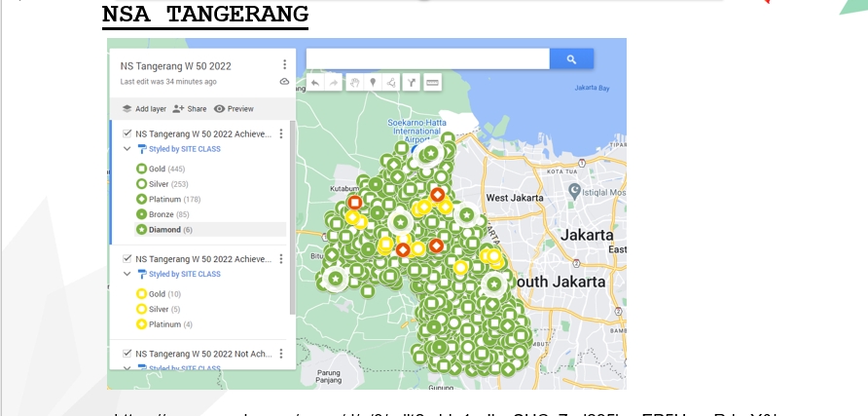
Task: Click the Istiqlal Mosque pin on the map
Action: (574, 191)
